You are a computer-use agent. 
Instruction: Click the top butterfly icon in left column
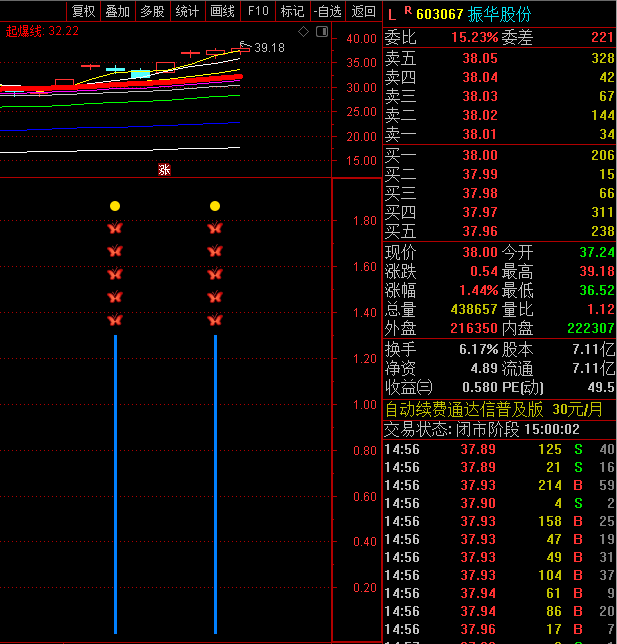pyautogui.click(x=115, y=229)
